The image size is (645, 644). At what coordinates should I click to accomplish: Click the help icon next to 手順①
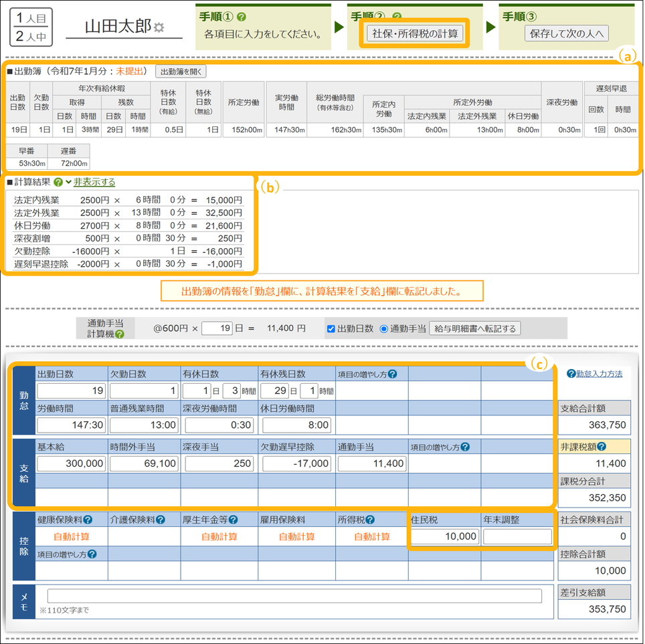tap(242, 17)
